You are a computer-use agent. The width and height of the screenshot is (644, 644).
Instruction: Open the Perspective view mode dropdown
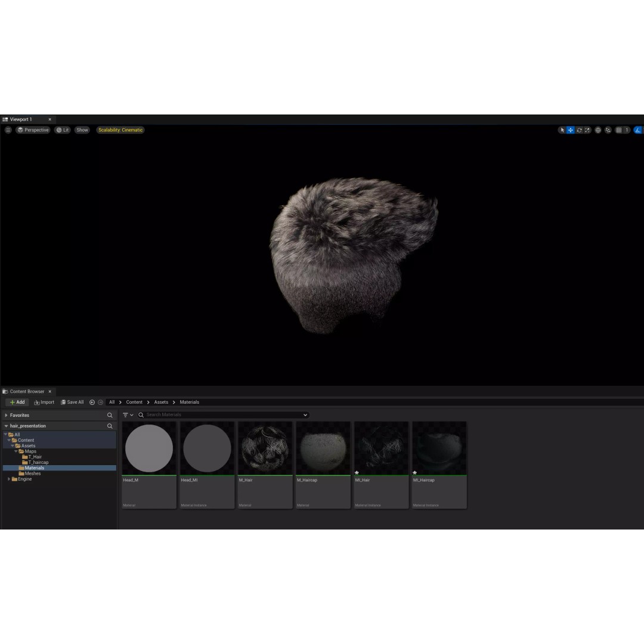(33, 130)
